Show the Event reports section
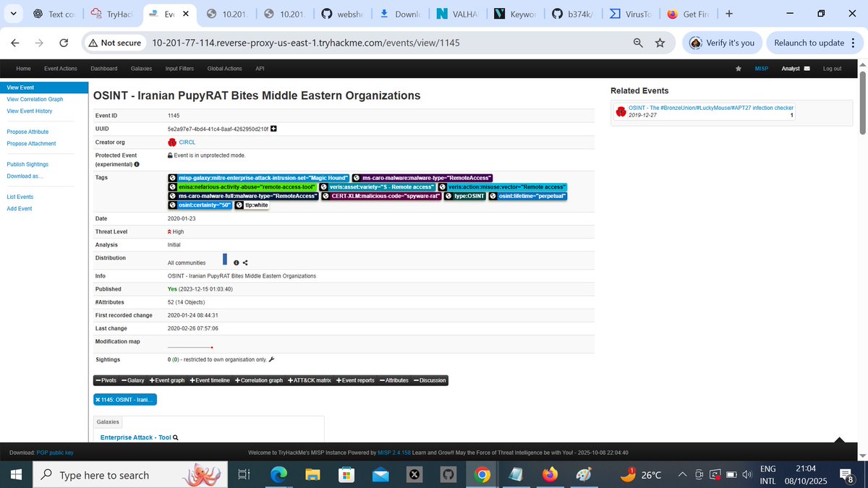 [355, 380]
